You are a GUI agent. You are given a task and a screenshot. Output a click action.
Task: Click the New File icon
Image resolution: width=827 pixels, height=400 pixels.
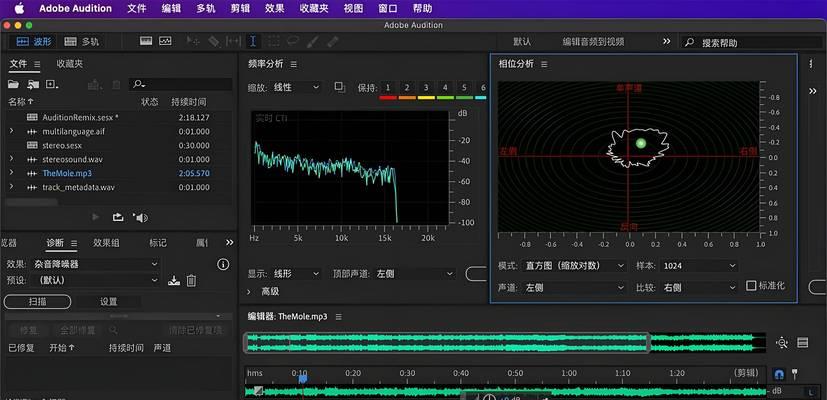click(52, 84)
